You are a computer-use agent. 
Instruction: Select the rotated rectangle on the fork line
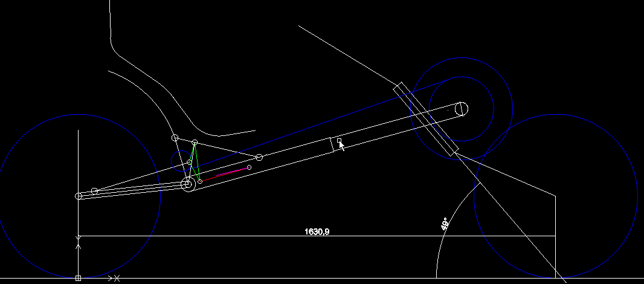click(x=426, y=118)
